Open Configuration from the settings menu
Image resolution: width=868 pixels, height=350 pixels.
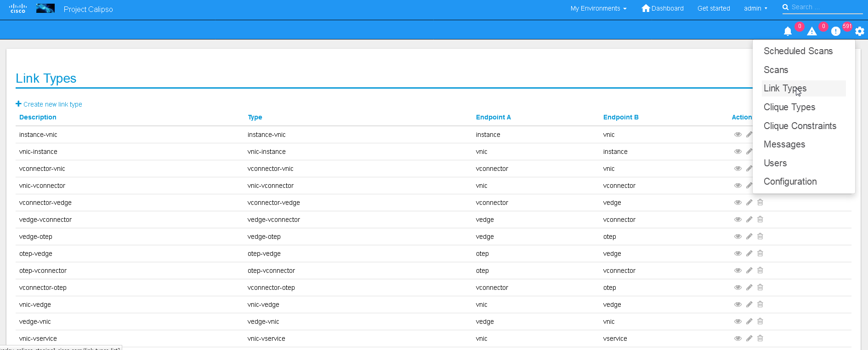point(790,181)
